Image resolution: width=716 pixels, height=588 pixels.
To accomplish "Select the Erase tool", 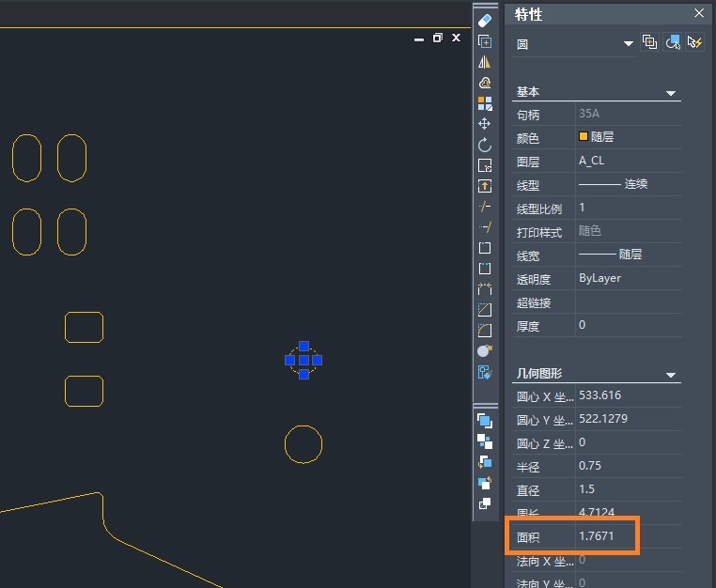I will tap(485, 21).
